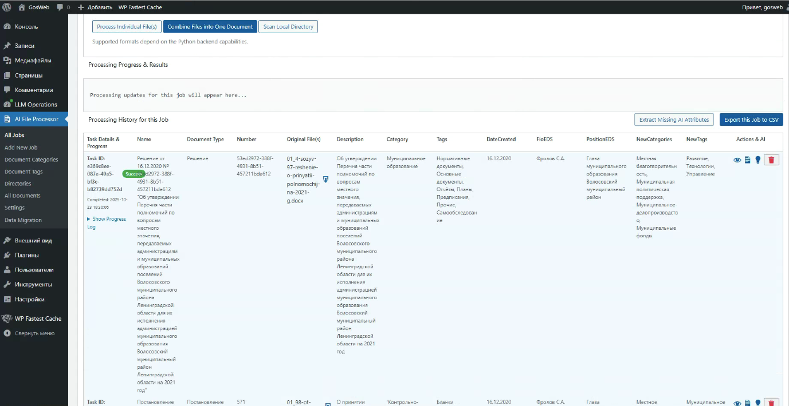
Task: Select the Combine Files into One Document tab
Action: pyautogui.click(x=208, y=26)
